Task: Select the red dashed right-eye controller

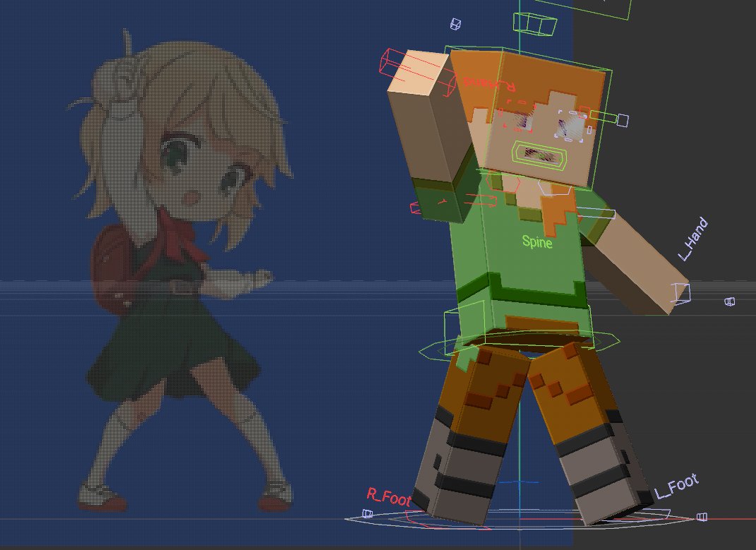Action: point(520,116)
